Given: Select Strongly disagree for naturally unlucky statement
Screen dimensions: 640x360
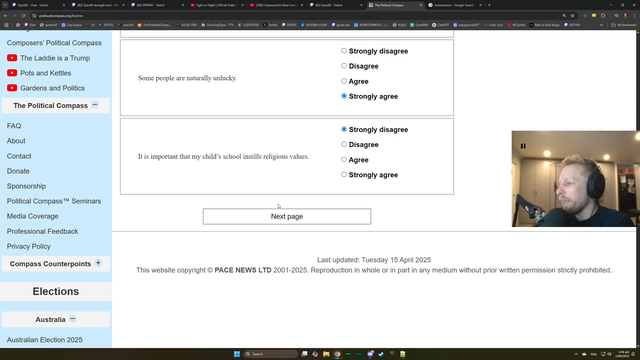Looking at the screenshot, I should 344,51.
